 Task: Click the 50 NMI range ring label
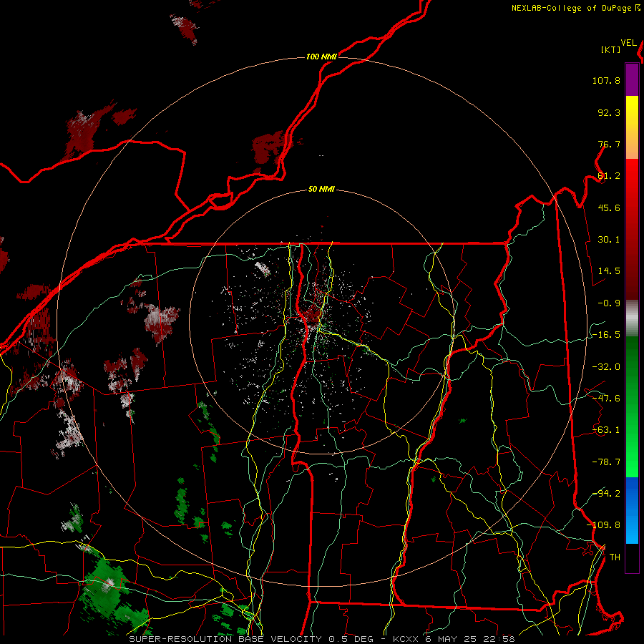coord(321,190)
